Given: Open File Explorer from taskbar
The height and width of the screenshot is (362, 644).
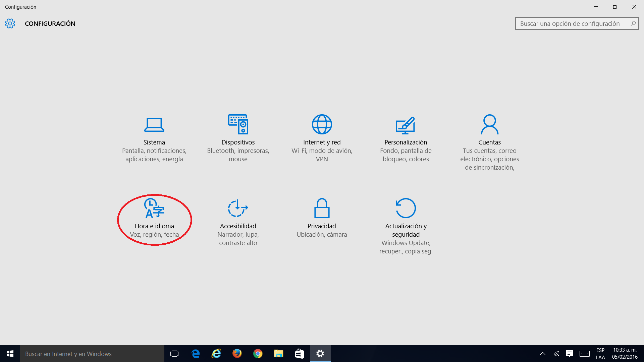Looking at the screenshot, I should coord(278,354).
